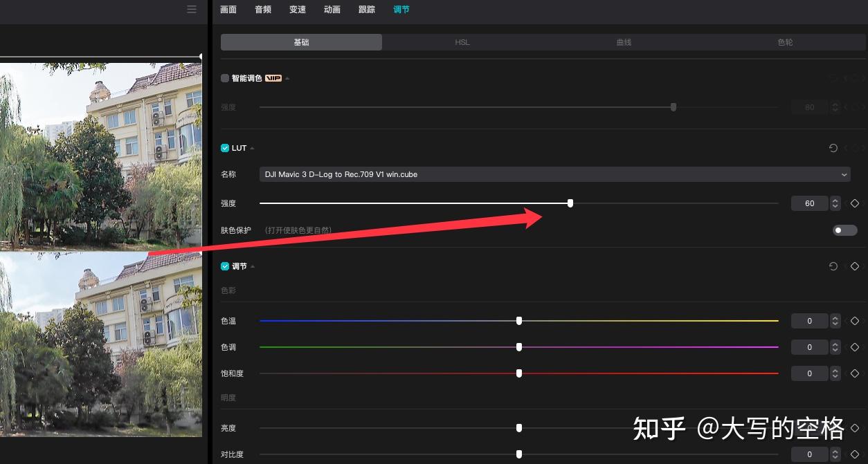Add a keyframe for 色温
The image size is (868, 464).
pyautogui.click(x=855, y=320)
